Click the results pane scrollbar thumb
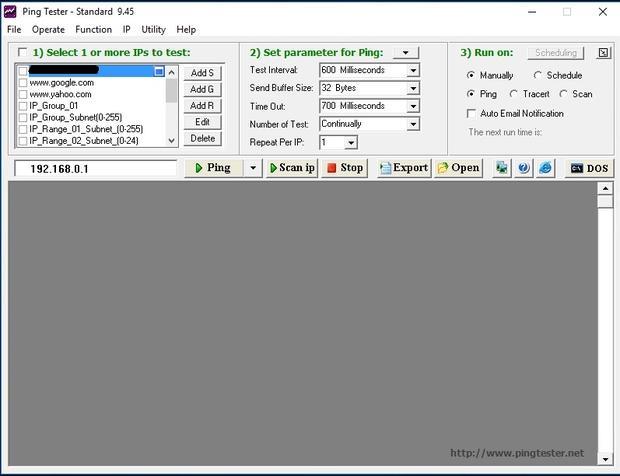The height and width of the screenshot is (476, 620). tap(605, 202)
